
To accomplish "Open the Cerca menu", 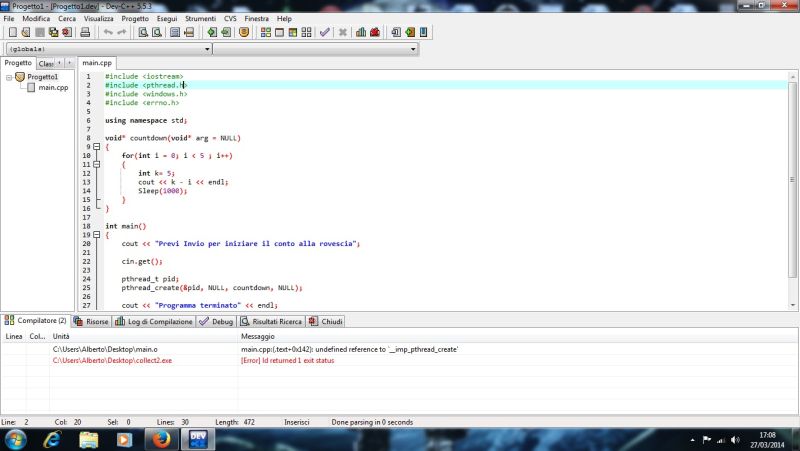I will tap(67, 18).
